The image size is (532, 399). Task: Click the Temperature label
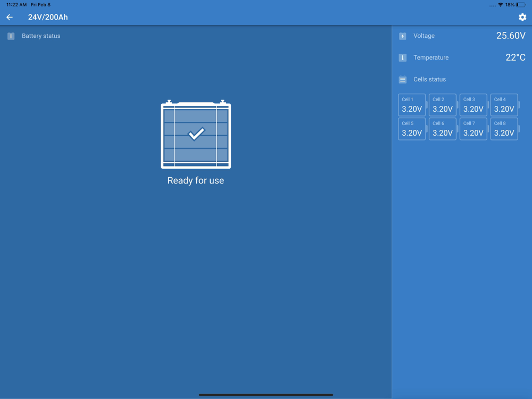pos(431,57)
